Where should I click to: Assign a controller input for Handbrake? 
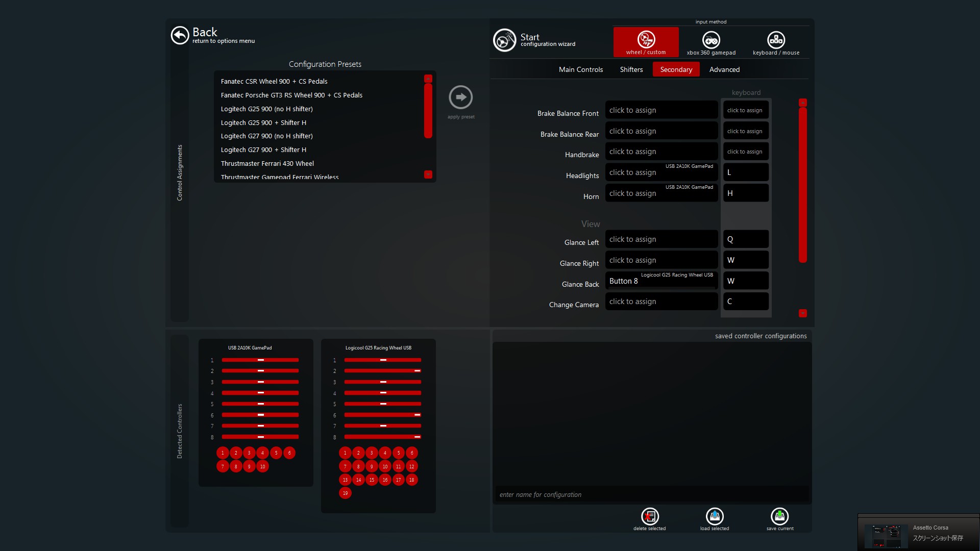(x=661, y=152)
